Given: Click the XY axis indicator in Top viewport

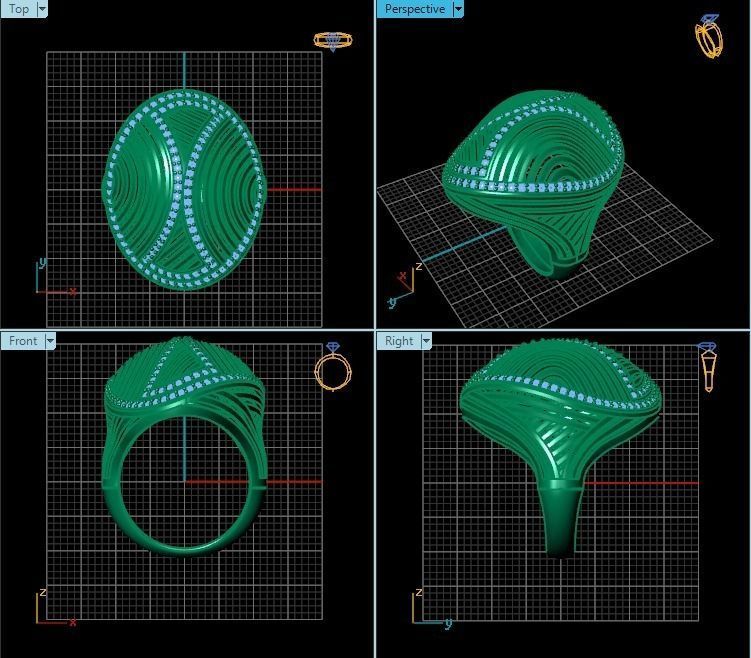Looking at the screenshot, I should coord(56,276).
